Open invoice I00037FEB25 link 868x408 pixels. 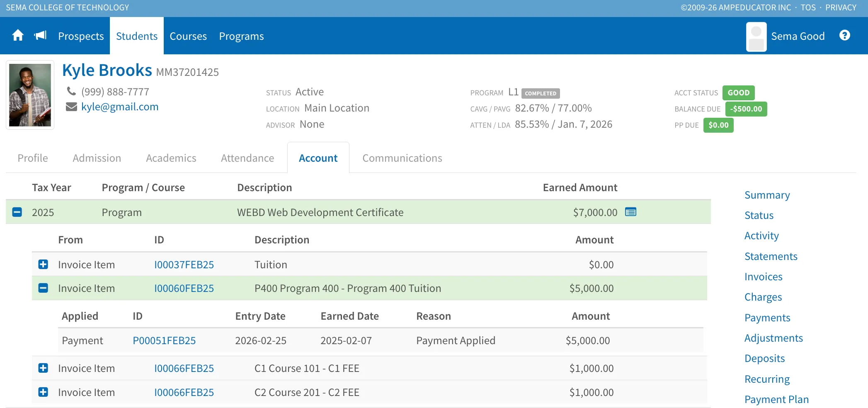[x=184, y=265]
